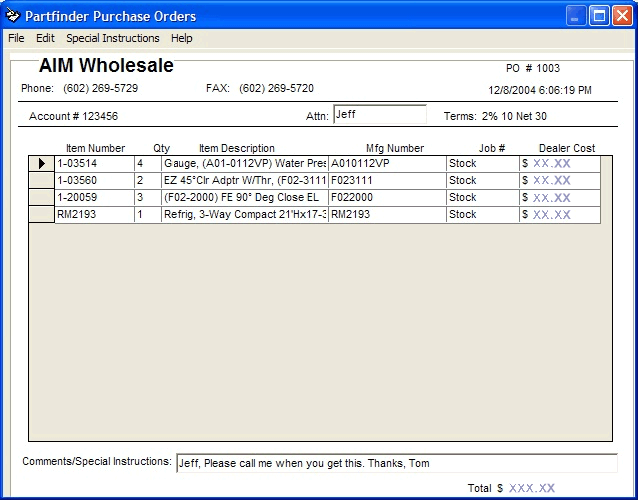Click the EZ 45° Clr Adptr description
The width and height of the screenshot is (638, 500).
tap(245, 181)
